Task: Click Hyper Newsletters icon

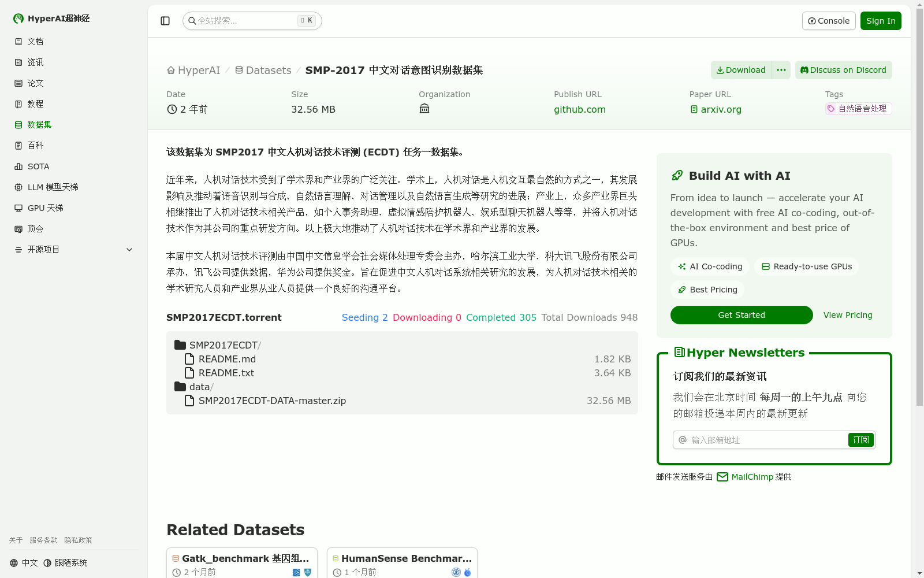Action: pos(680,352)
